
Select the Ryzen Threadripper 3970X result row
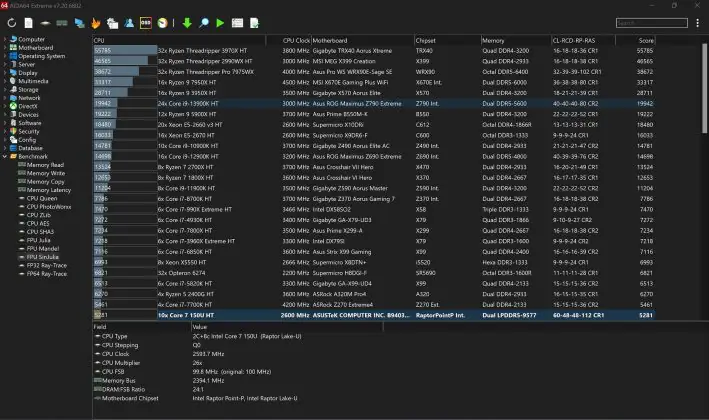coord(374,51)
